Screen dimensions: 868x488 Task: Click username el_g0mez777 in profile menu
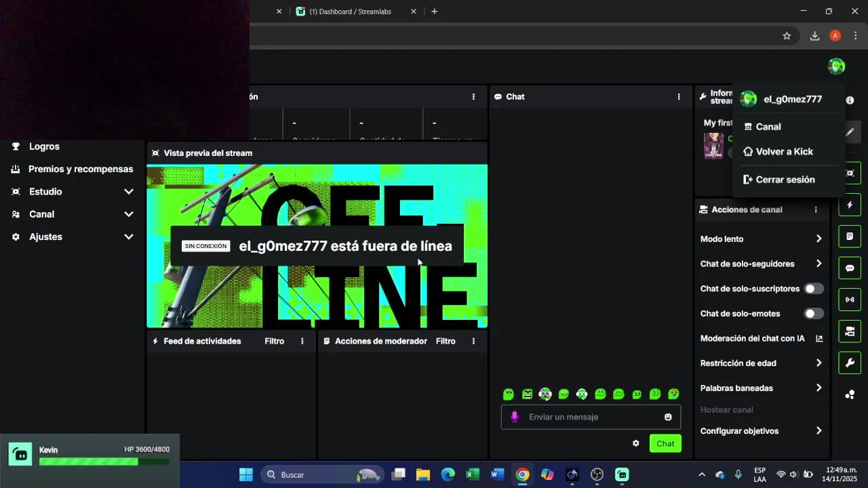[x=793, y=99]
